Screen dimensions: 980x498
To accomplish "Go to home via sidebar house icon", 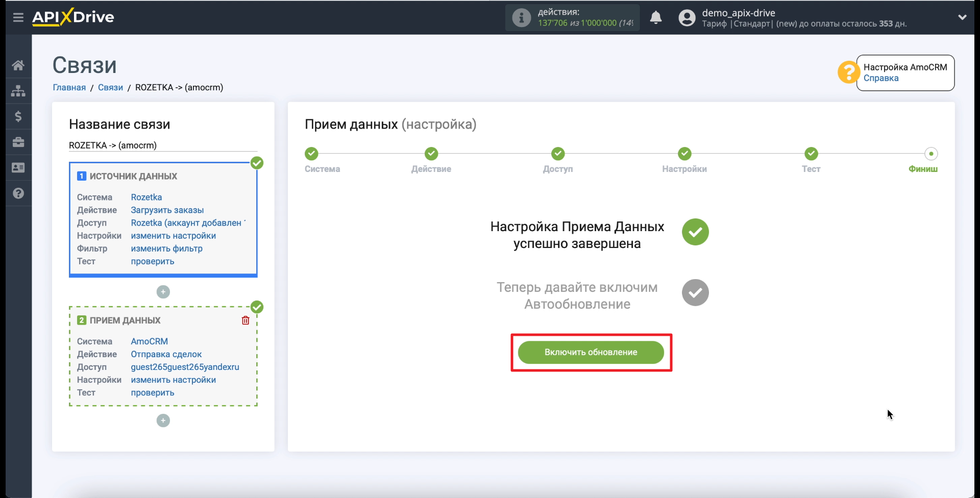I will point(18,65).
